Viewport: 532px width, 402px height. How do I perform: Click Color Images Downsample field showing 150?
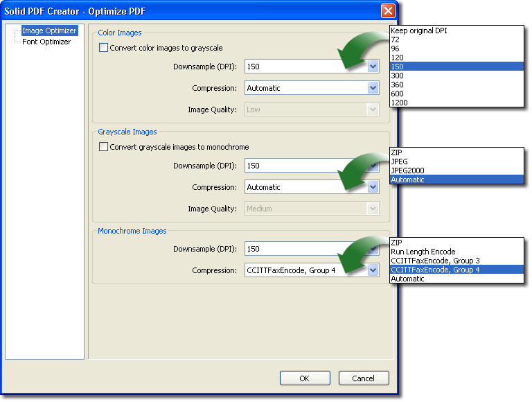(312, 67)
